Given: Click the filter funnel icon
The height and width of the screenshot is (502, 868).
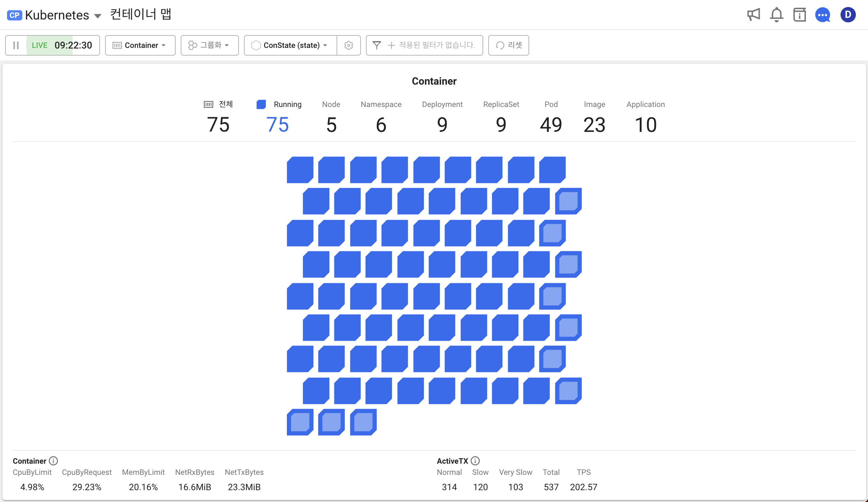Looking at the screenshot, I should [x=377, y=45].
